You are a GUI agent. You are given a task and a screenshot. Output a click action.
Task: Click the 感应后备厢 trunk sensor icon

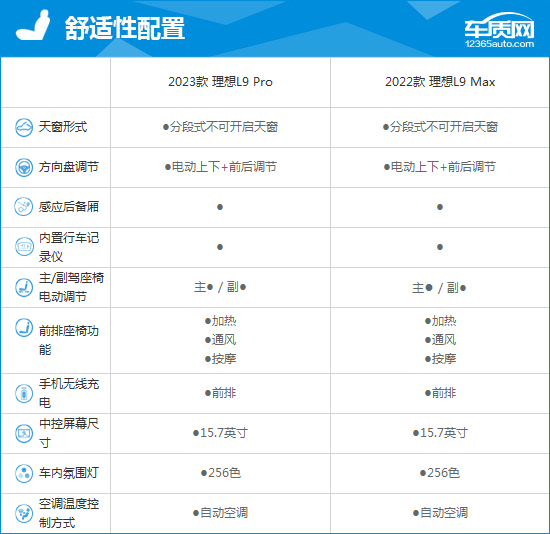coord(24,206)
